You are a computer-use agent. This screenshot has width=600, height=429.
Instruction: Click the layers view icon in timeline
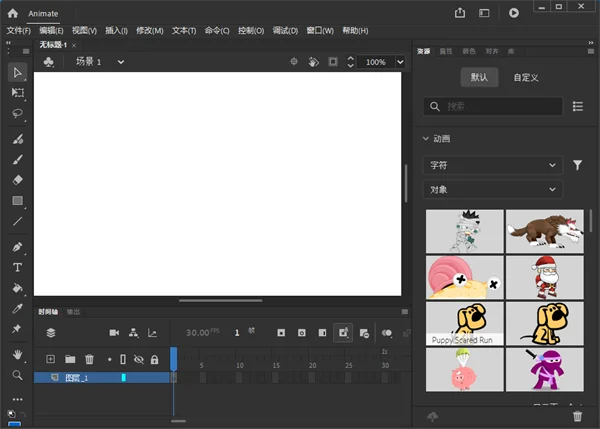(x=51, y=333)
